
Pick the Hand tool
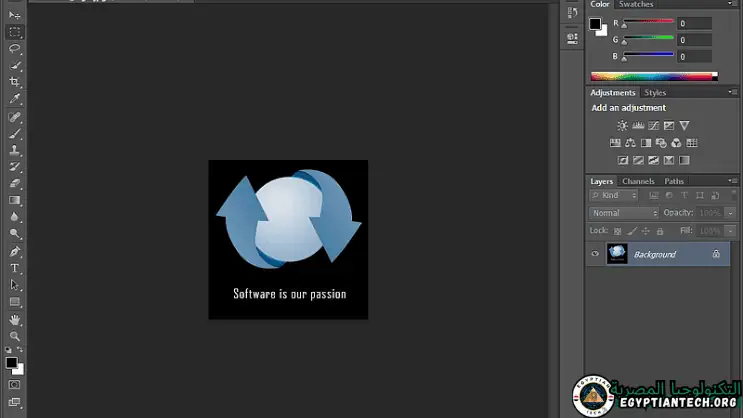point(15,320)
